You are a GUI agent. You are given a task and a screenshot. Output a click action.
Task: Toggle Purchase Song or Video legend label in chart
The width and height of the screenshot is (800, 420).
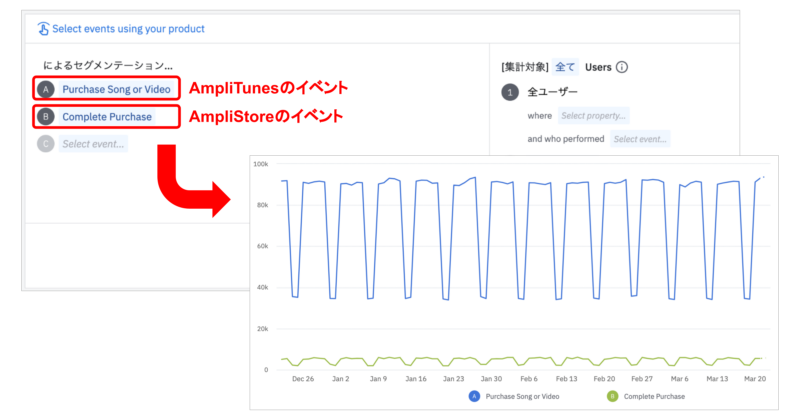(524, 397)
